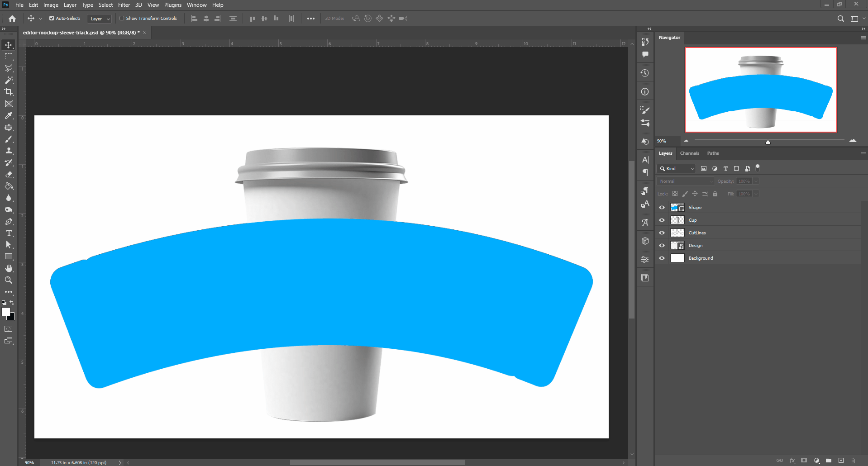The image size is (868, 466).
Task: Select the Crop tool
Action: pyautogui.click(x=9, y=92)
